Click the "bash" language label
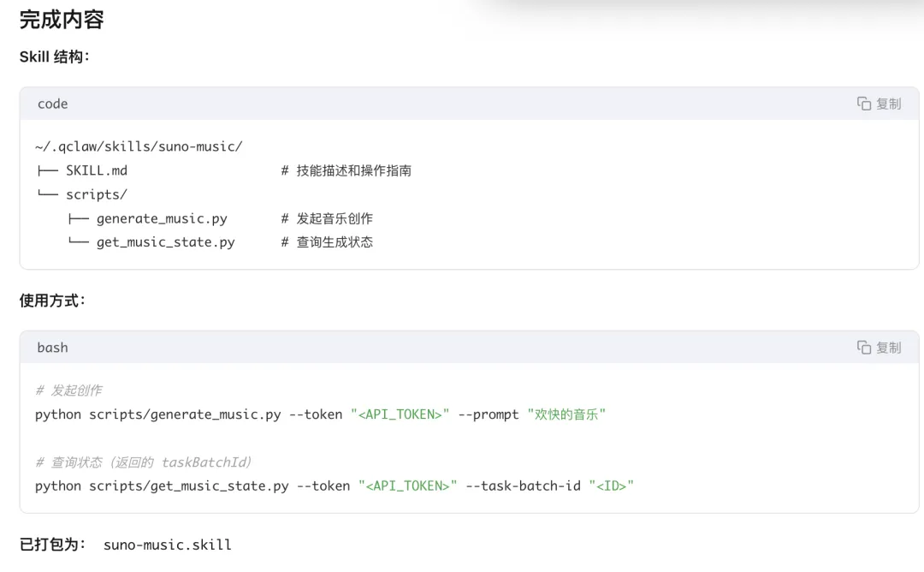 click(x=52, y=348)
